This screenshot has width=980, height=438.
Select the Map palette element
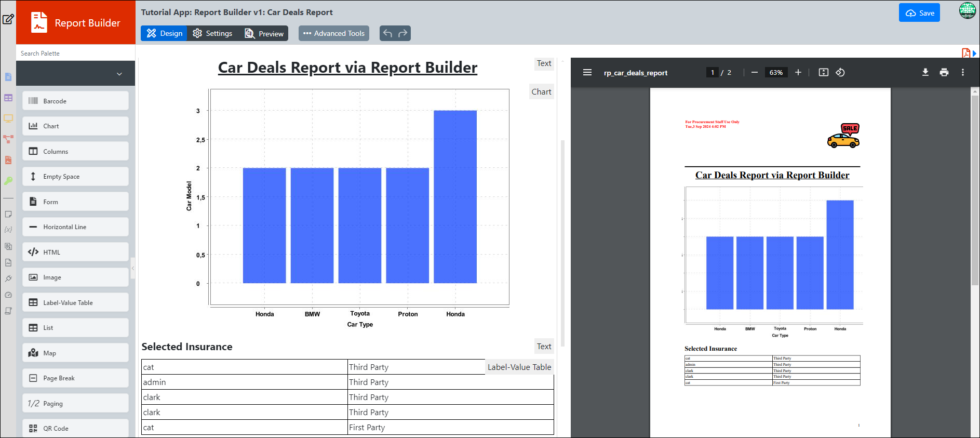point(75,353)
